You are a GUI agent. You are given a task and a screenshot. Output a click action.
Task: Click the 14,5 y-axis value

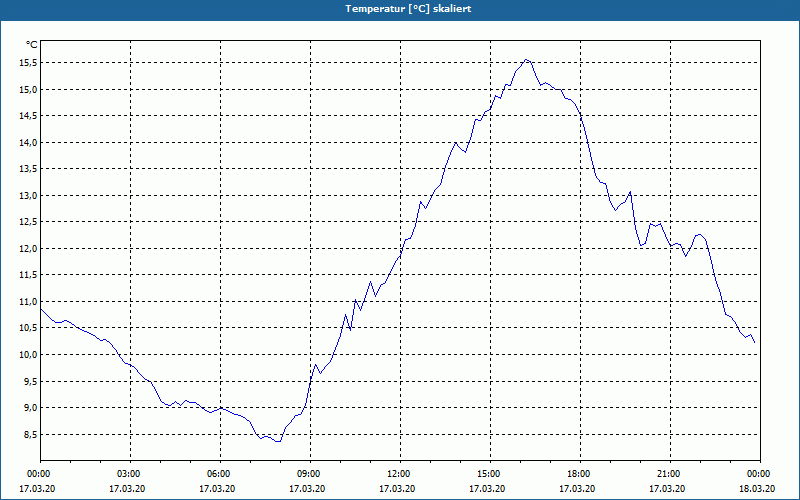[x=28, y=116]
